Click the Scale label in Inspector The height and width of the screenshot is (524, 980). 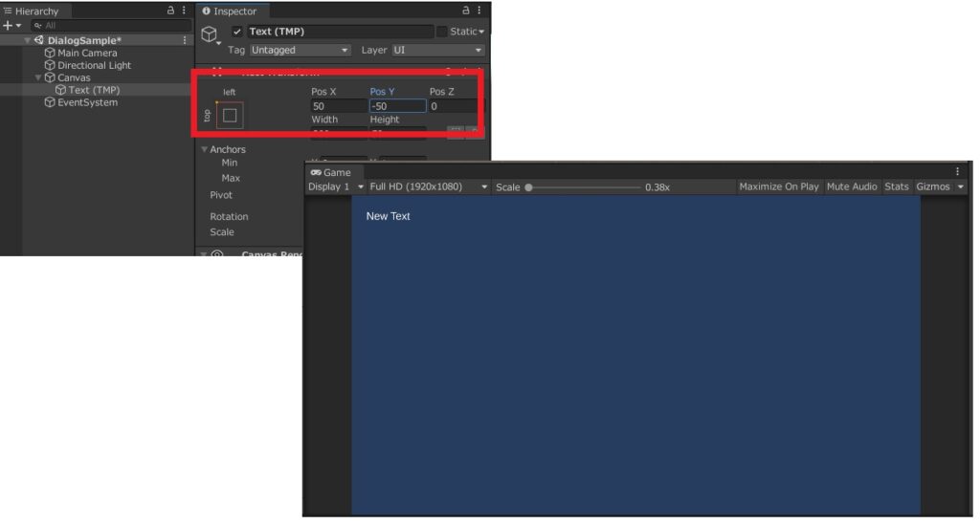click(x=222, y=231)
